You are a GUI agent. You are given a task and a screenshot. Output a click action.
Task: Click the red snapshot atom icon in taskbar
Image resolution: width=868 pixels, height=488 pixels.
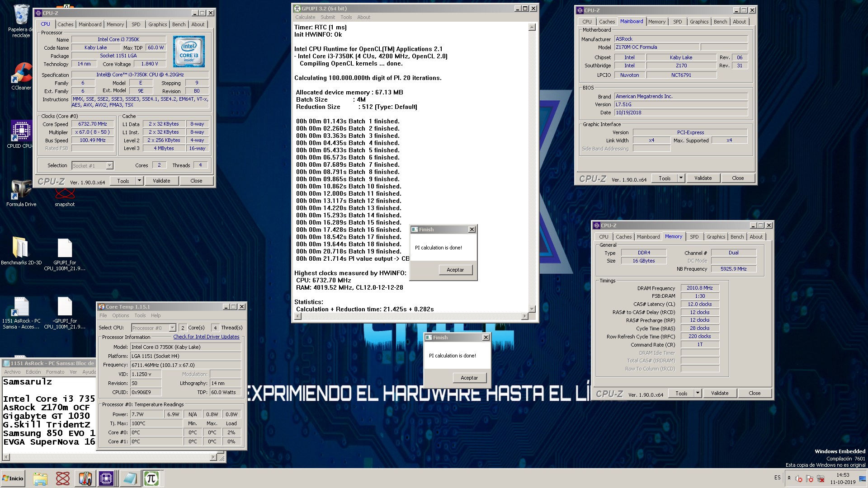pyautogui.click(x=62, y=479)
